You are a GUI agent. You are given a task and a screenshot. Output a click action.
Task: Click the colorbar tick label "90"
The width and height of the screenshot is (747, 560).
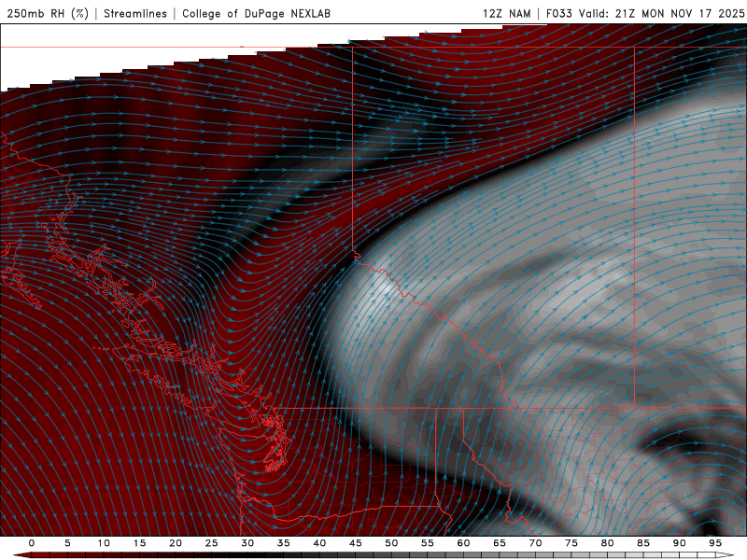[x=679, y=543]
